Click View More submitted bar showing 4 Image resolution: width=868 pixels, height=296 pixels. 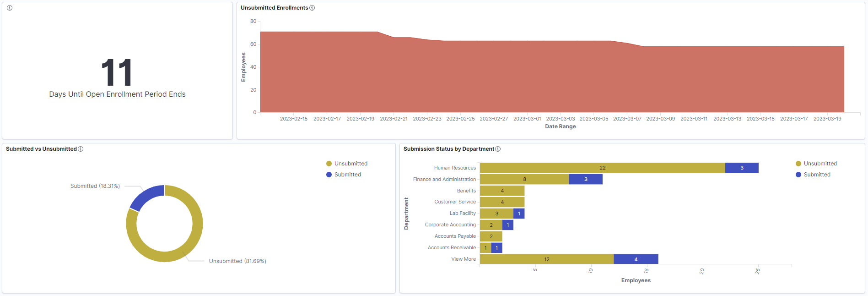coord(636,259)
